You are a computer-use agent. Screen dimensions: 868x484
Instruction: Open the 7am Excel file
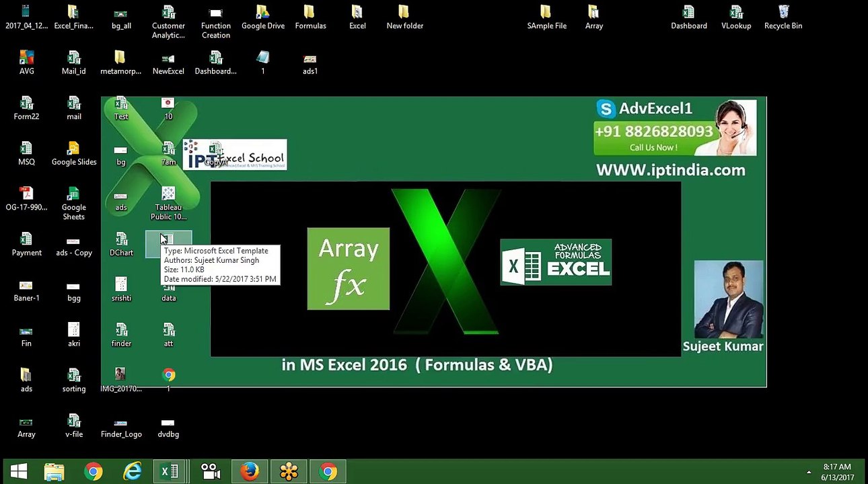pyautogui.click(x=168, y=153)
